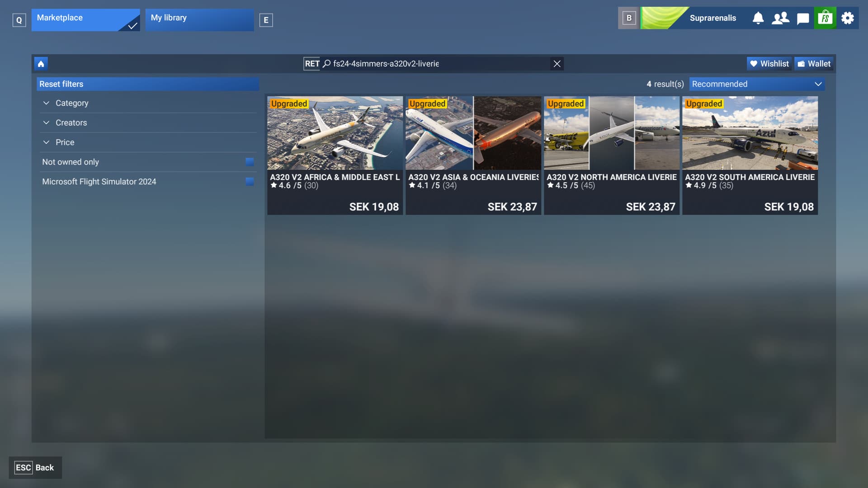Open the notifications bell
This screenshot has width=868, height=488.
758,18
